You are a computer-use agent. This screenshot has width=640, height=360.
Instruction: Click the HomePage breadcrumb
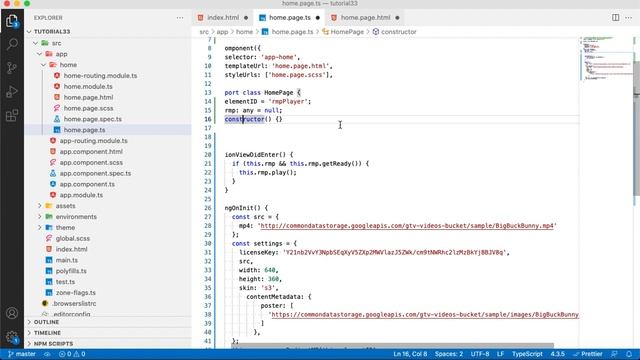click(347, 31)
